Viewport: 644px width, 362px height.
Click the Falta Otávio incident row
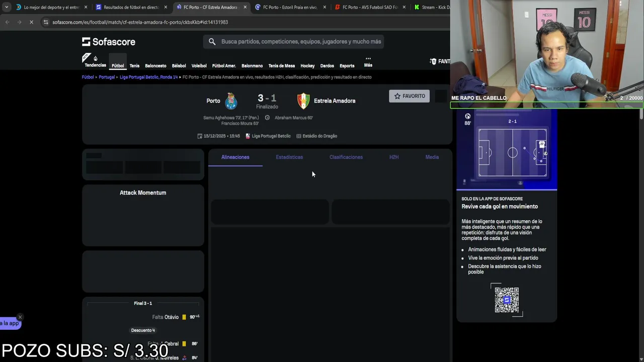click(x=143, y=317)
